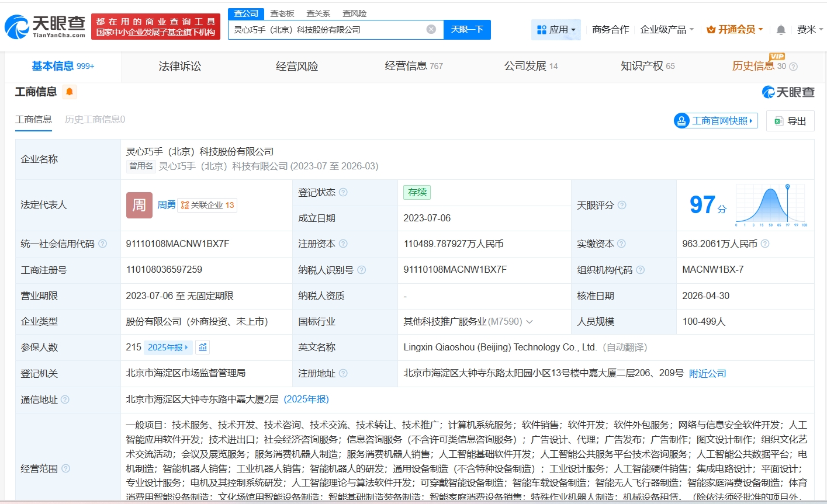Click the Tianyancha logo
Image resolution: width=827 pixels, height=504 pixels.
45,27
